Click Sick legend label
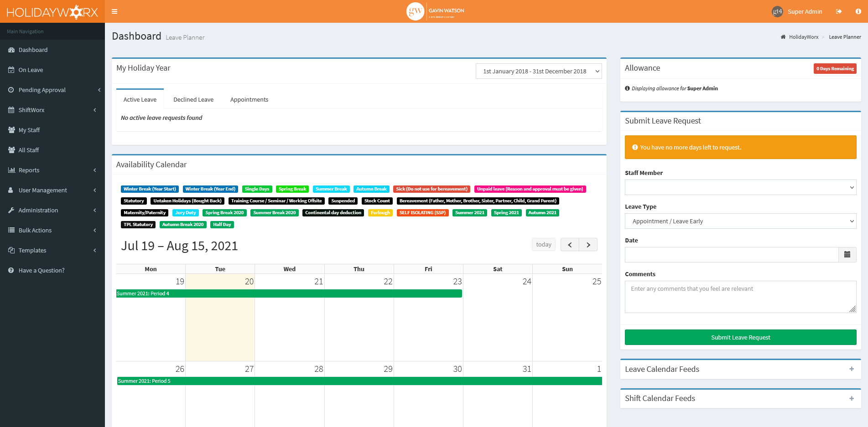This screenshot has height=427, width=868. pos(431,189)
